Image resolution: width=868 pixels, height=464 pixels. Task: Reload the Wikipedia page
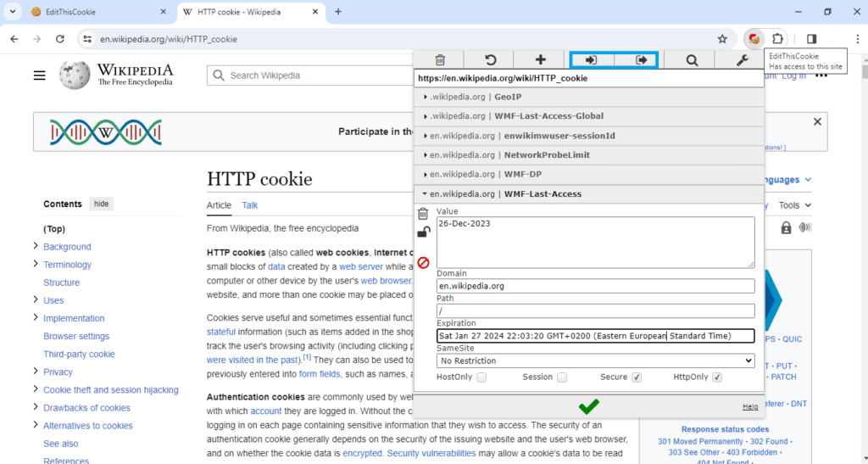(60, 39)
